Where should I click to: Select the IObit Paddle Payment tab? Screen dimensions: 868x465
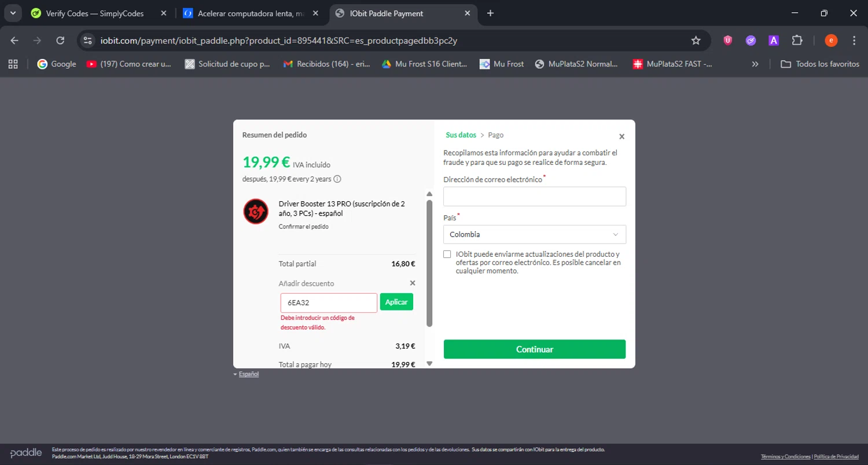click(387, 13)
